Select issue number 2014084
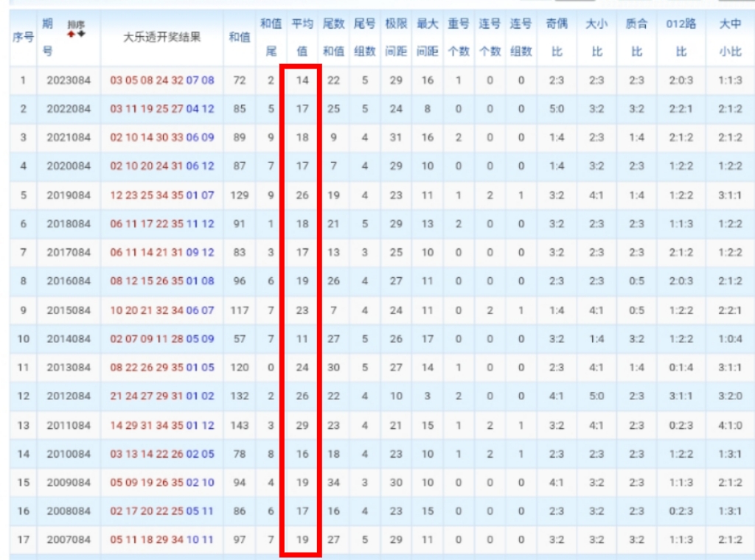The height and width of the screenshot is (560, 755). [69, 339]
